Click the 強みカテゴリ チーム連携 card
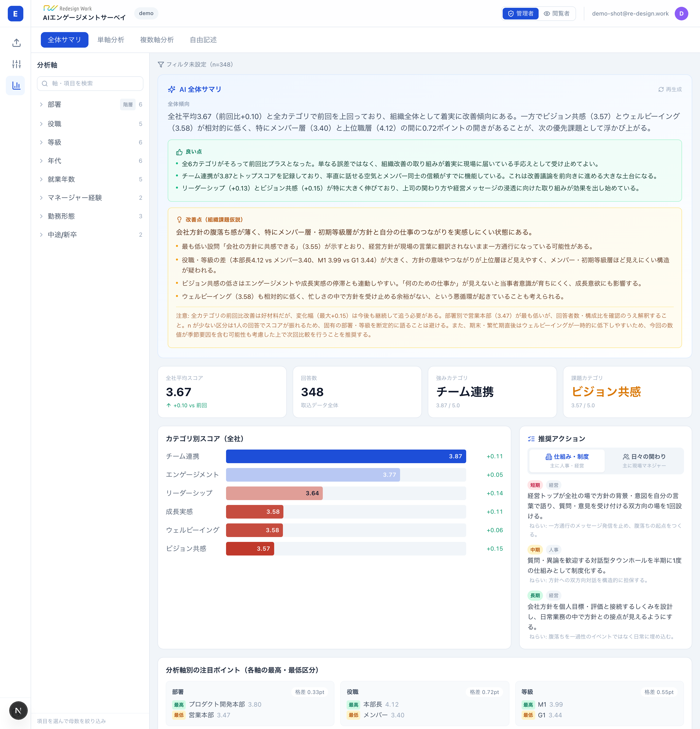Screen dimensions: 700x729 pos(492,392)
